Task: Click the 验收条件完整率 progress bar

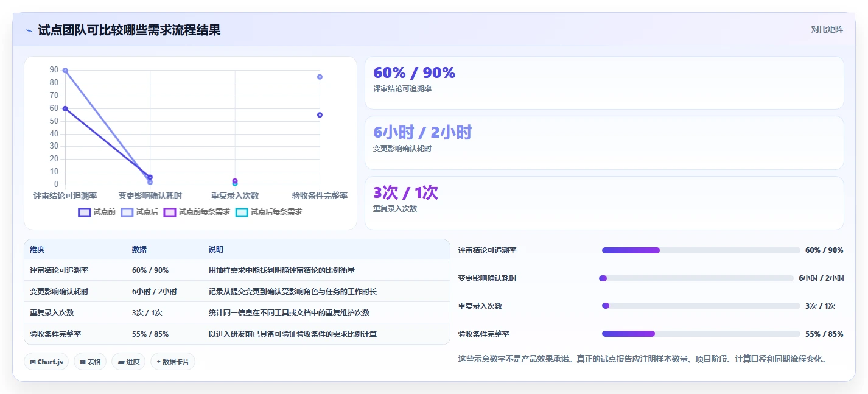Action: click(701, 334)
